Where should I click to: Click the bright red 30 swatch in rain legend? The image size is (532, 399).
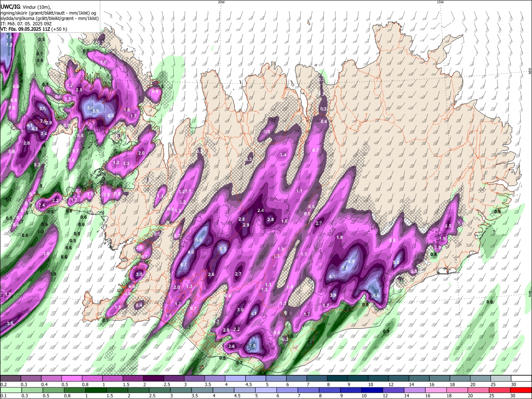(522, 390)
